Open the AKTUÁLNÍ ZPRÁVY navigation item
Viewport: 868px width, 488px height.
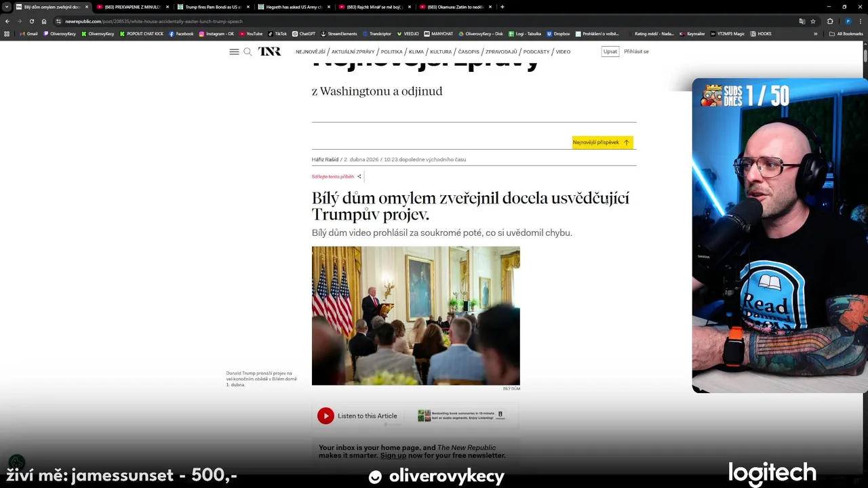[353, 52]
